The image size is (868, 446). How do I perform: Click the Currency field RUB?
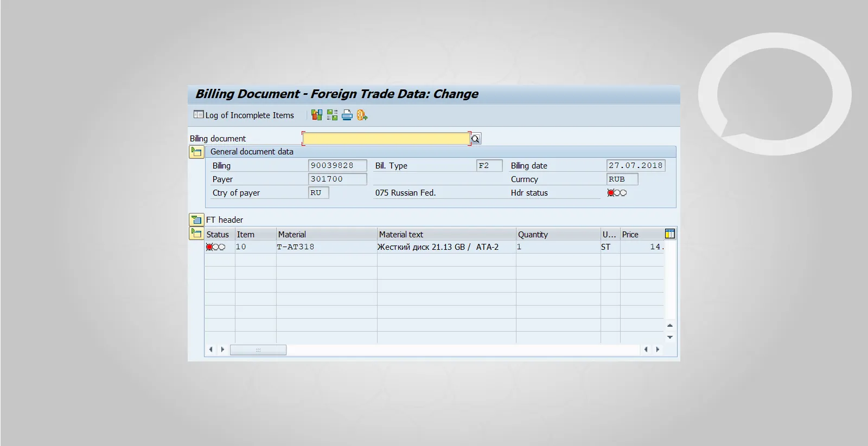point(622,179)
